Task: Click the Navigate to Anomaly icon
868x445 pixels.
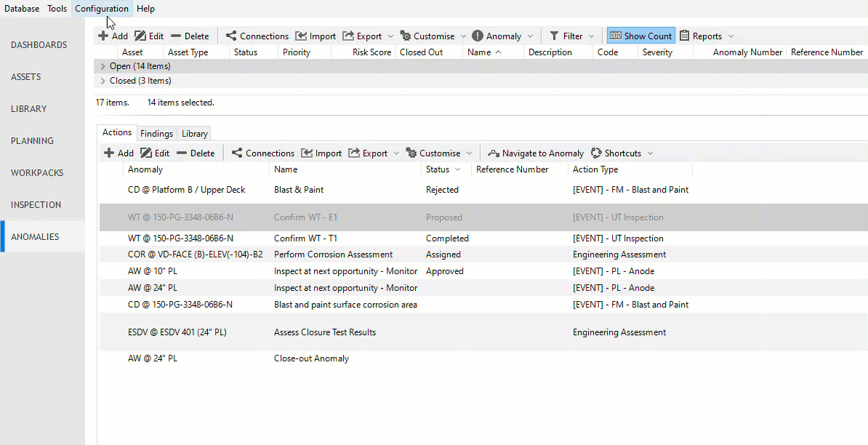Action: pos(494,153)
